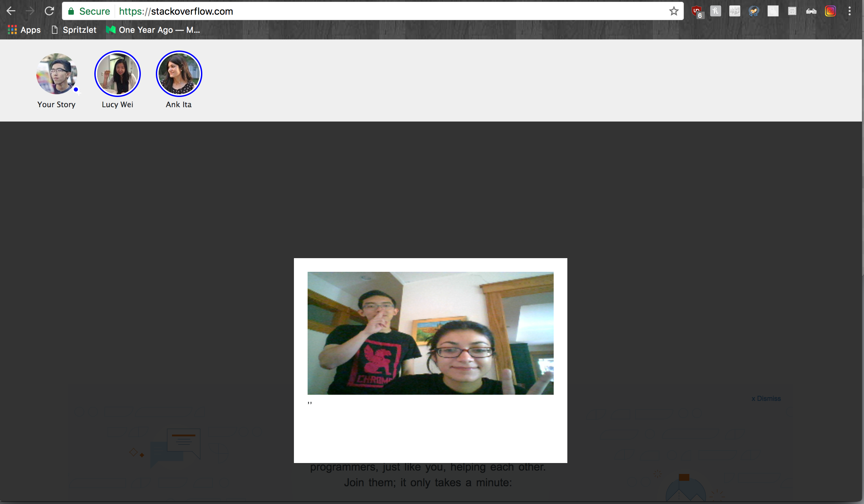Reload the page
This screenshot has height=504, width=864.
[x=49, y=11]
